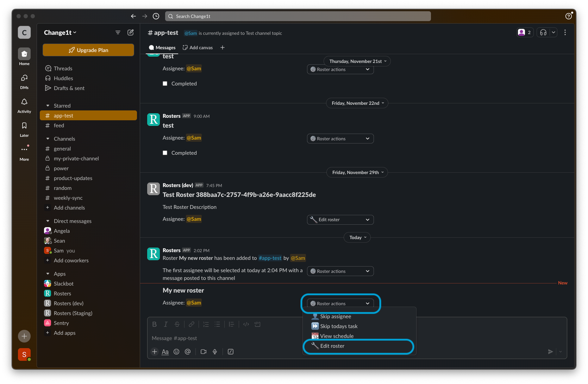Open the help question mark icon

568,16
